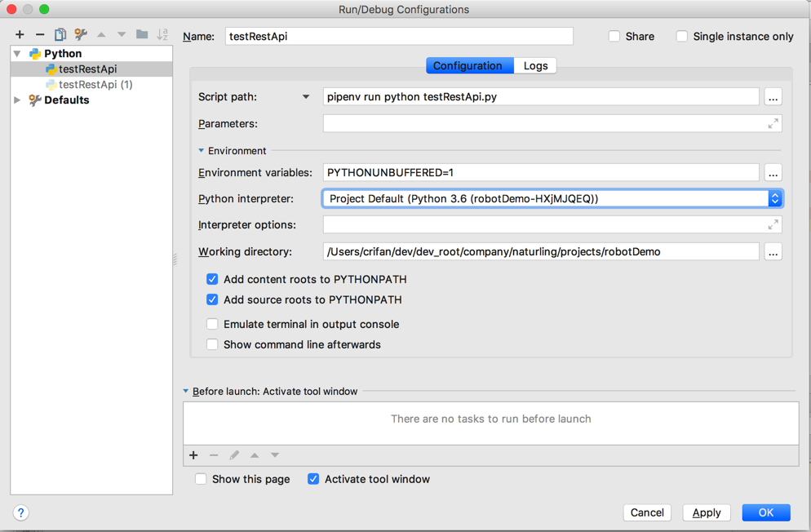Select the Configuration tab
Image resolution: width=811 pixels, height=532 pixels.
[x=468, y=66]
